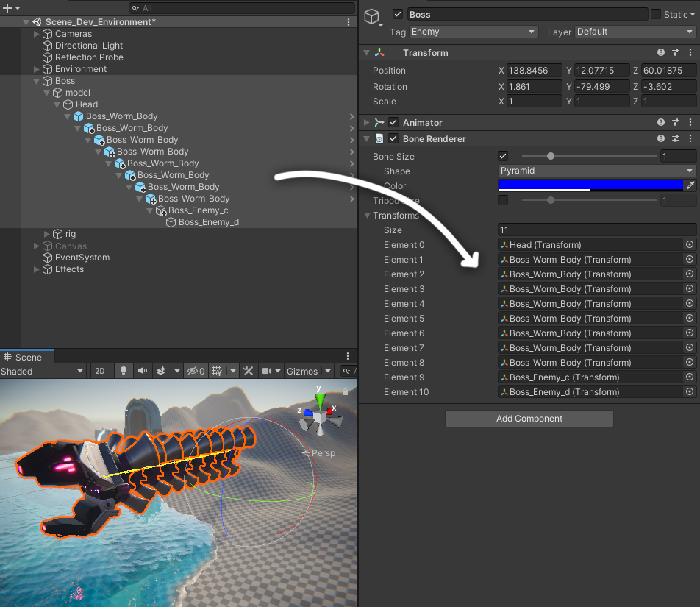Open the Gizmos menu button
The image size is (700, 607).
click(302, 372)
